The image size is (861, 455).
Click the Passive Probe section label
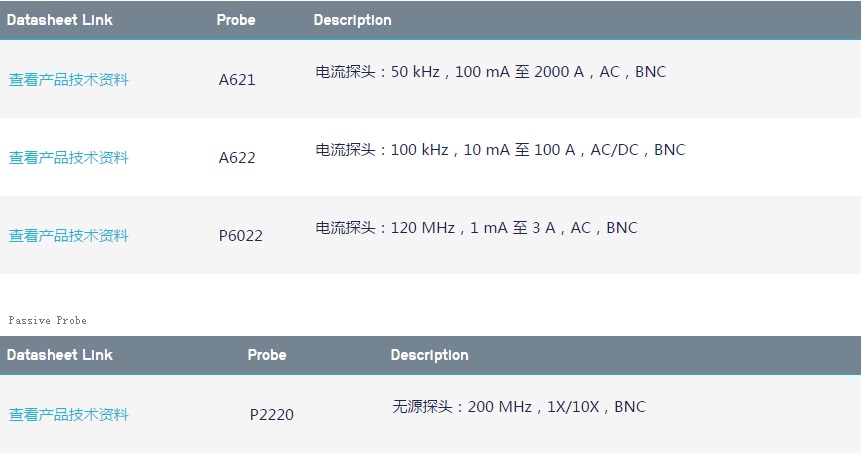pyautogui.click(x=48, y=320)
